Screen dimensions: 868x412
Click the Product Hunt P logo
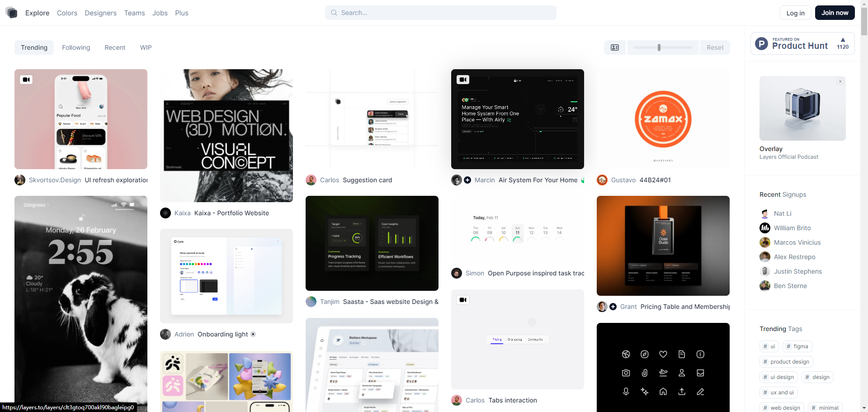762,44
